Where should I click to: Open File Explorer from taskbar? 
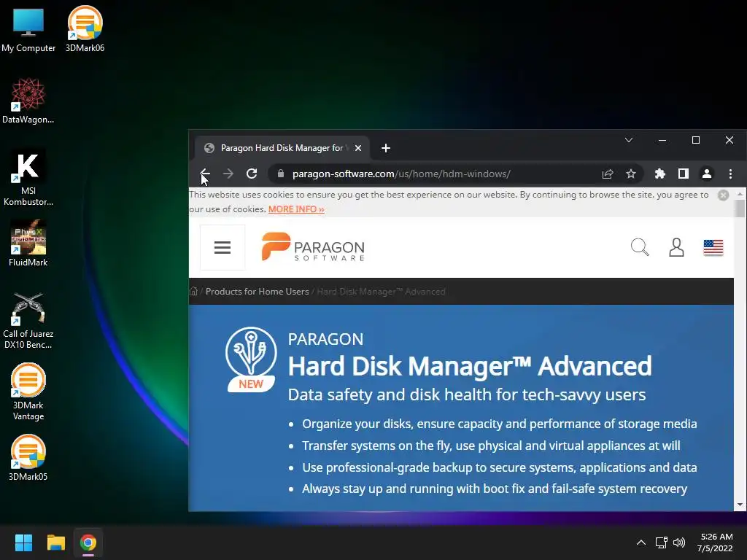[55, 542]
